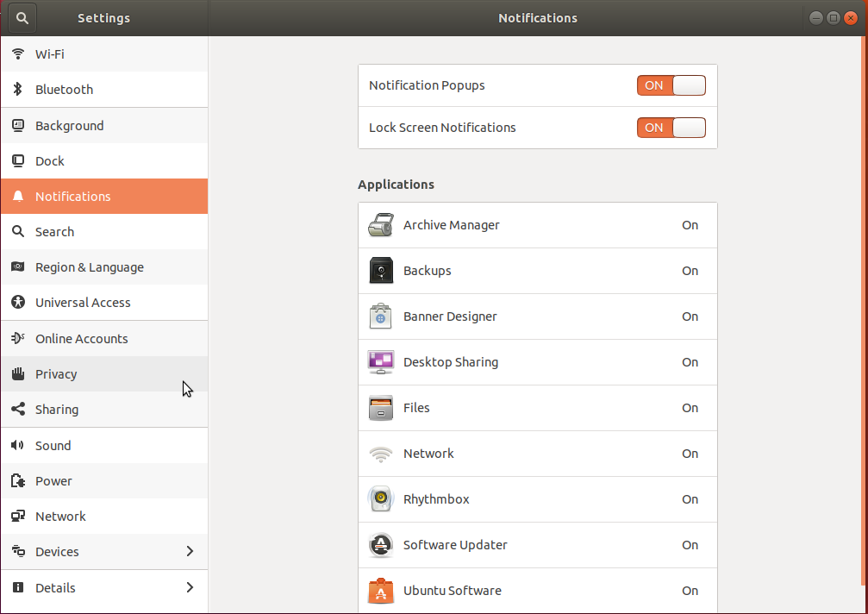
Task: Click the Archive Manager app icon
Action: click(x=381, y=225)
